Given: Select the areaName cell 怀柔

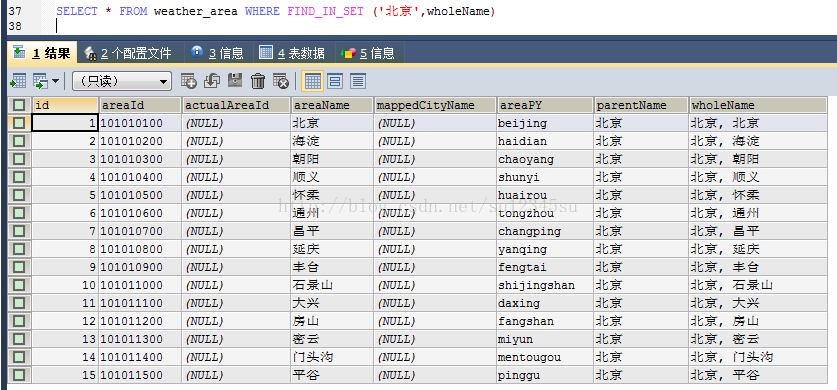Looking at the screenshot, I should (x=332, y=195).
